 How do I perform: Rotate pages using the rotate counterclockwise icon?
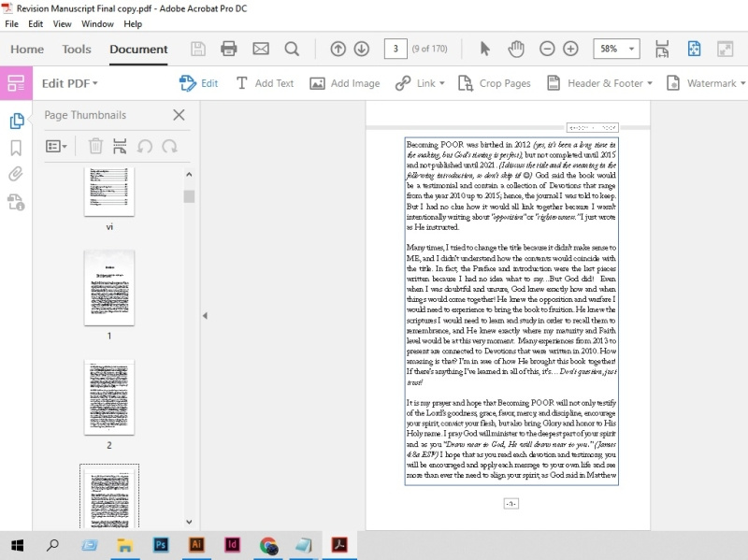coord(145,146)
